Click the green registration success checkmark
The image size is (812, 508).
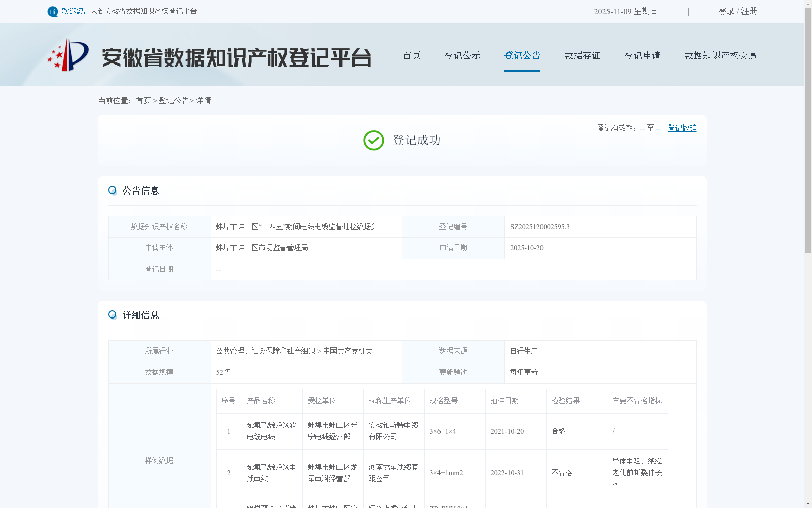pyautogui.click(x=374, y=141)
